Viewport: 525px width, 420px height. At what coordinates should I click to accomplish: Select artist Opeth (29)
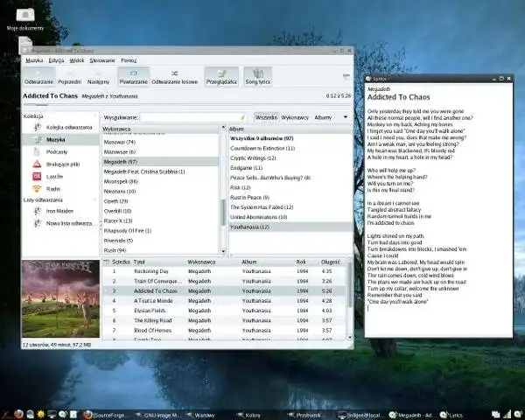click(x=160, y=201)
